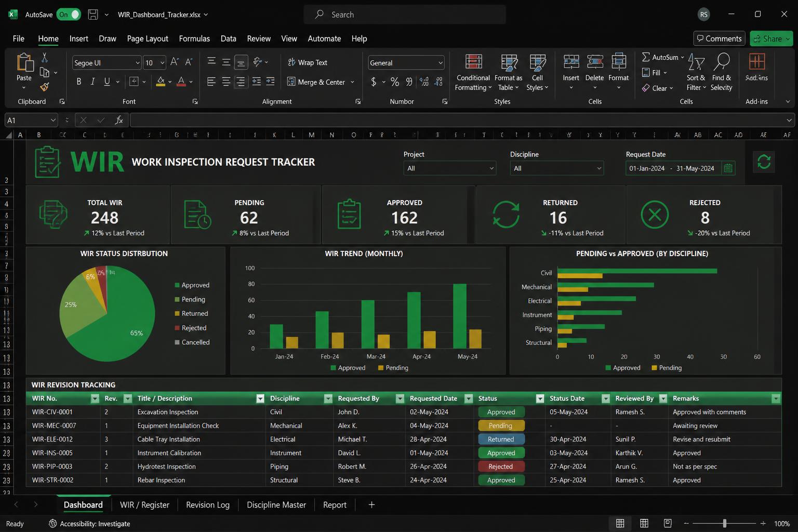The image size is (798, 532).
Task: Open the Discipline Master sheet tab
Action: (x=276, y=504)
